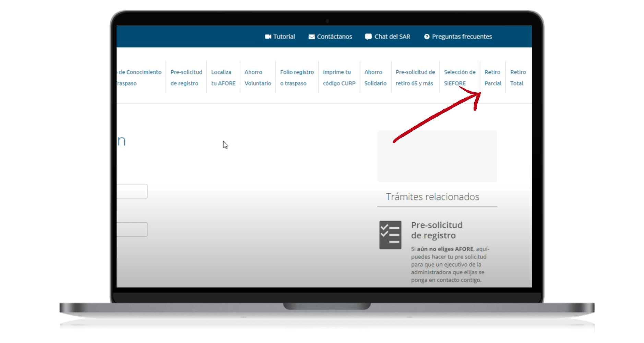Click the checklist icon under Trámites relacionados
The width and height of the screenshot is (644, 343).
(x=390, y=235)
